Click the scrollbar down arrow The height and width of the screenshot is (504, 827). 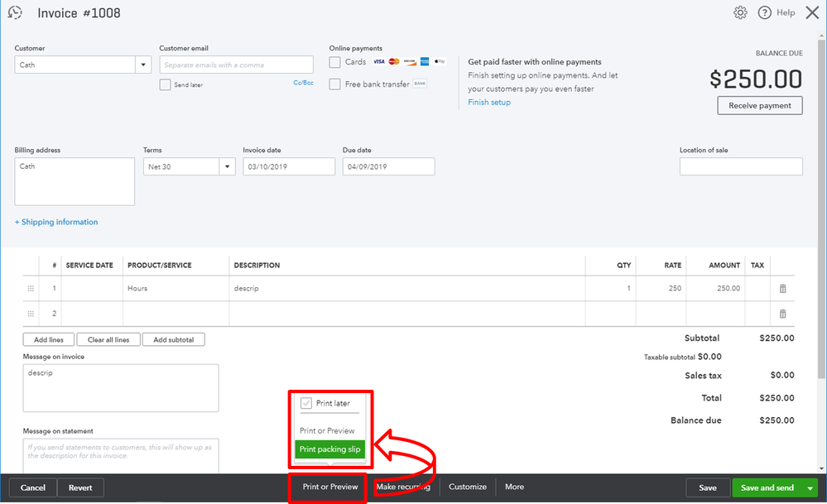[821, 468]
